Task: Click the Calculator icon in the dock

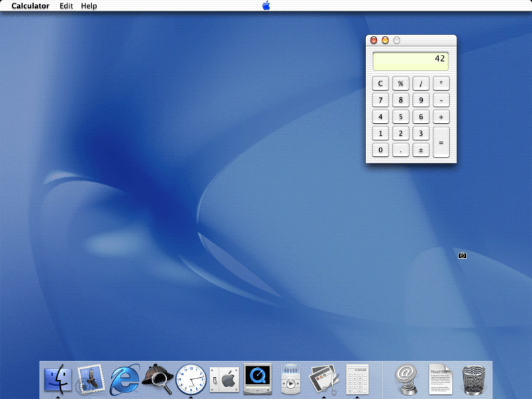Action: [357, 380]
